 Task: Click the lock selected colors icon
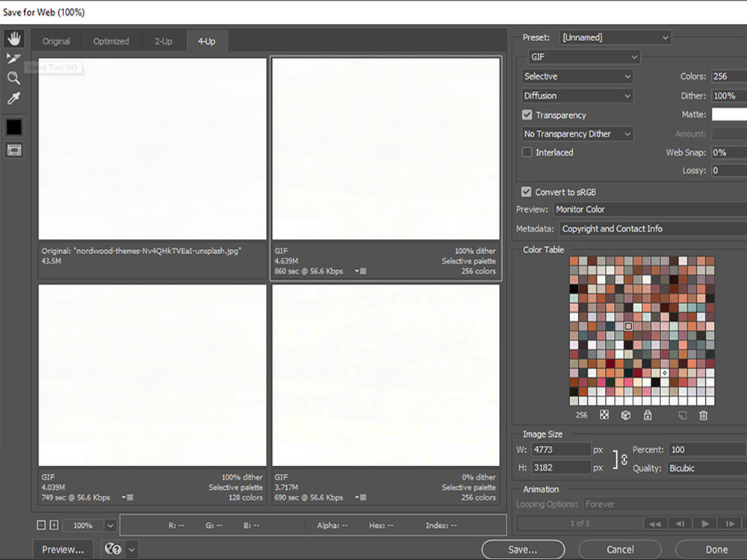(648, 415)
